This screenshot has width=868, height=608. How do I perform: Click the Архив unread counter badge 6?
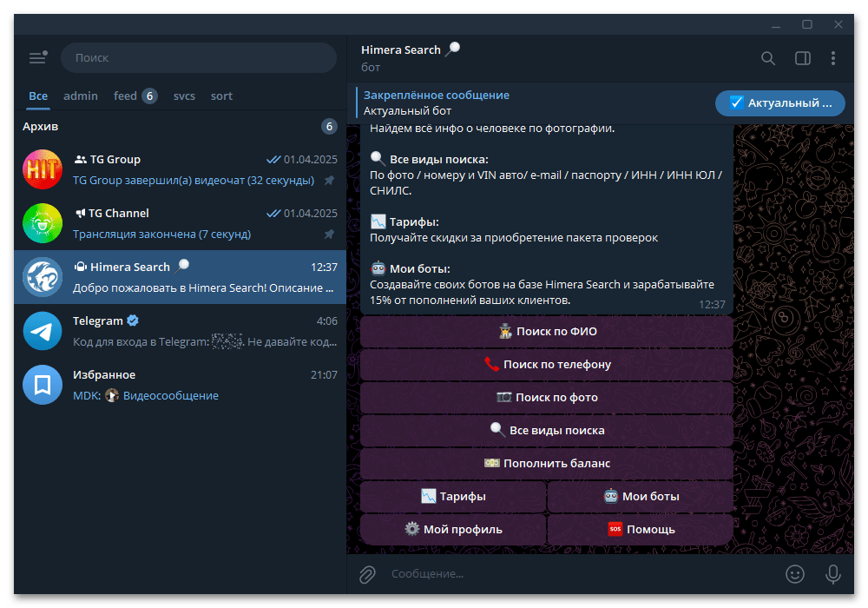tap(329, 127)
